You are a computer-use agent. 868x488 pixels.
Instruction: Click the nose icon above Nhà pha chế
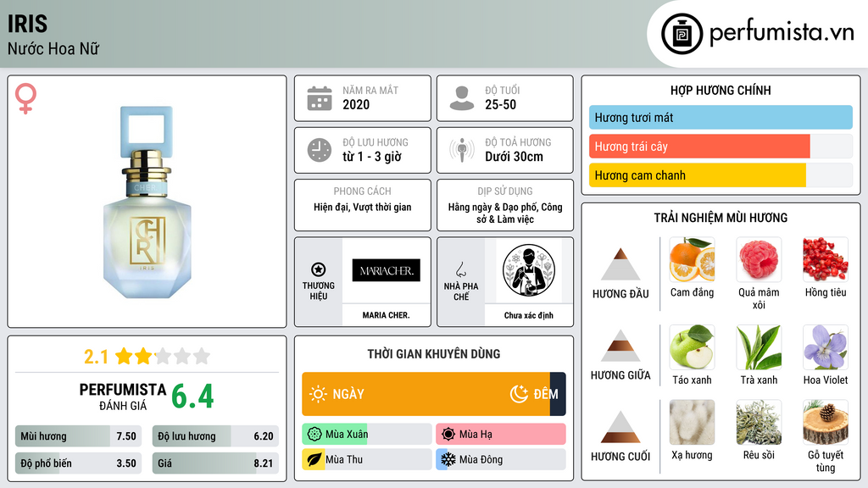(x=460, y=269)
